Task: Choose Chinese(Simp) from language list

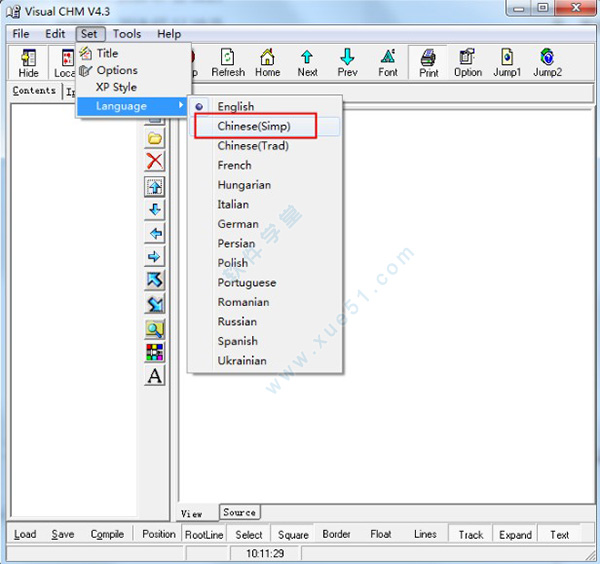Action: pyautogui.click(x=253, y=126)
